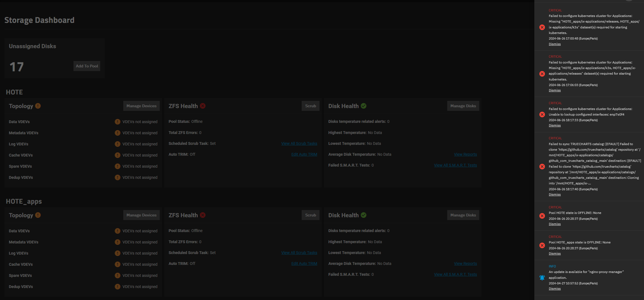The height and width of the screenshot is (300, 644).
Task: Click the blue bell icon on nginx-proxy-manager alert
Action: pos(542,277)
